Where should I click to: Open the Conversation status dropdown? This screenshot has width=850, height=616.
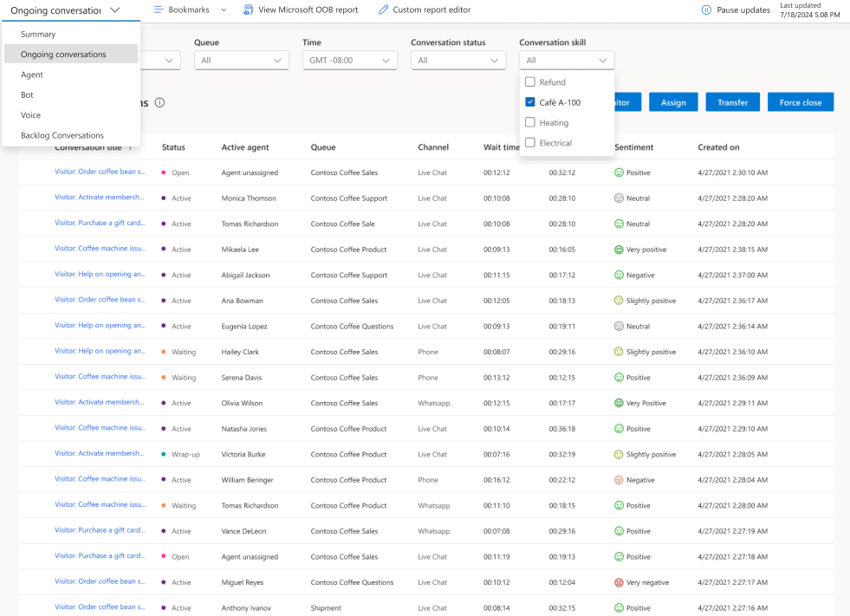click(x=458, y=60)
